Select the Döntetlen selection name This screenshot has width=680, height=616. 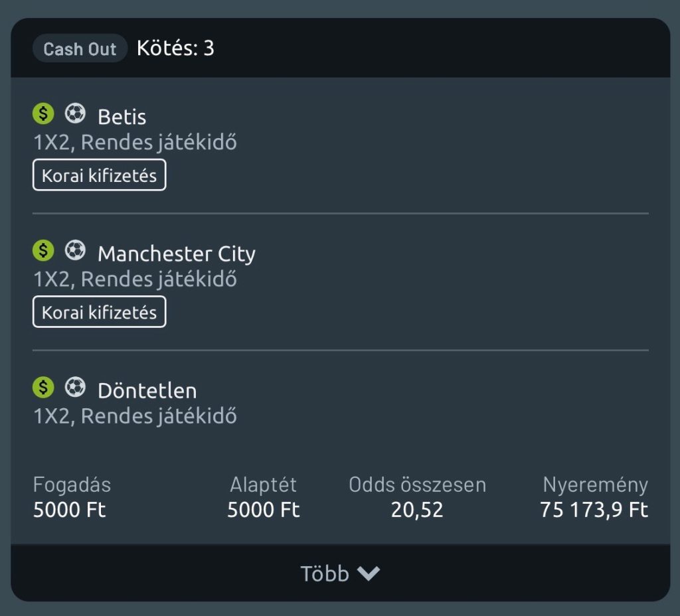coord(147,391)
